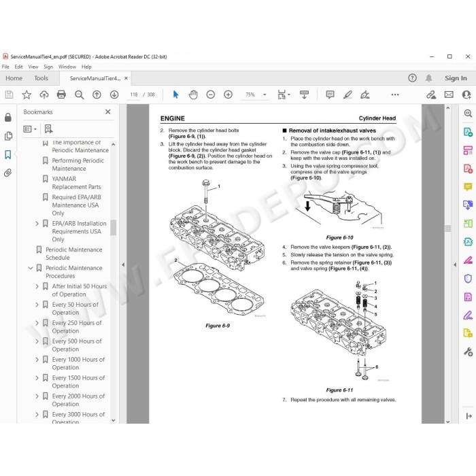Screen dimensions: 476x476
Task: Select the arrow Selection tool
Action: [175, 95]
